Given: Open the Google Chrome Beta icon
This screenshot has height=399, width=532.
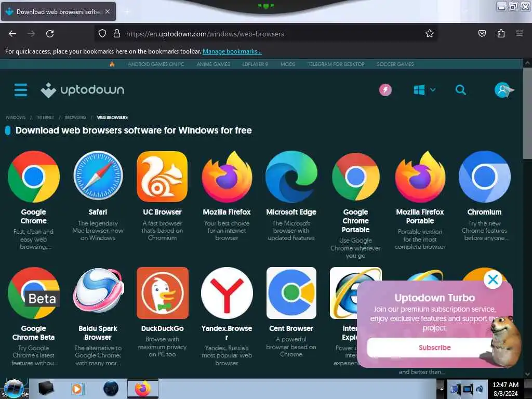Looking at the screenshot, I should point(34,293).
